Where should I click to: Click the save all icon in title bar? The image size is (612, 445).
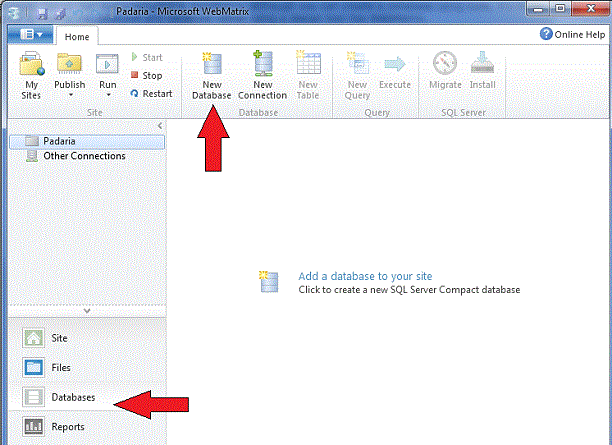[60, 14]
